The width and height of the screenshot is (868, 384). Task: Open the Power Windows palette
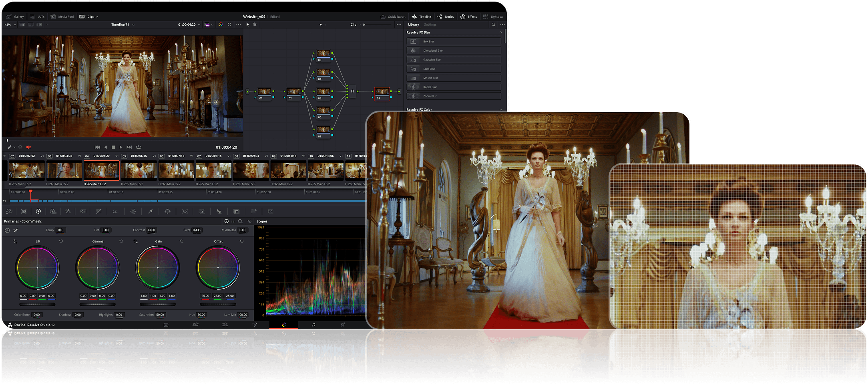pyautogui.click(x=167, y=211)
